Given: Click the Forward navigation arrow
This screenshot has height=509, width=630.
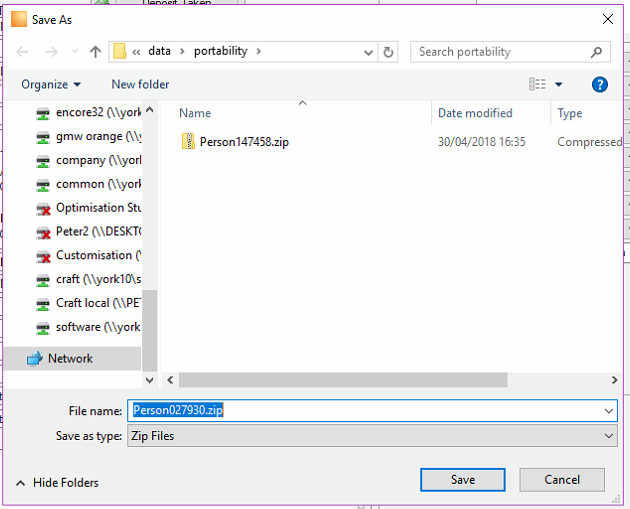Looking at the screenshot, I should point(51,52).
